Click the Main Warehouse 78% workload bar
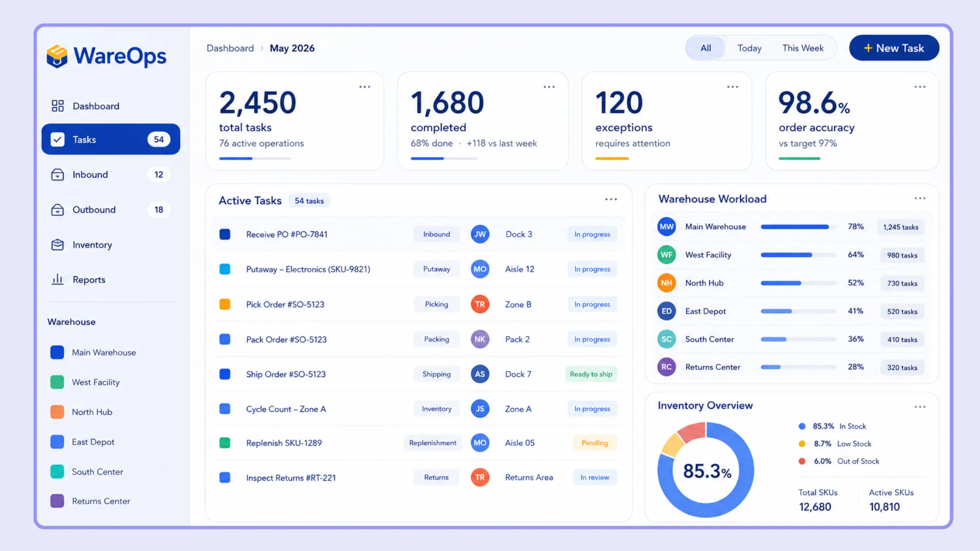The width and height of the screenshot is (980, 551). pos(798,227)
